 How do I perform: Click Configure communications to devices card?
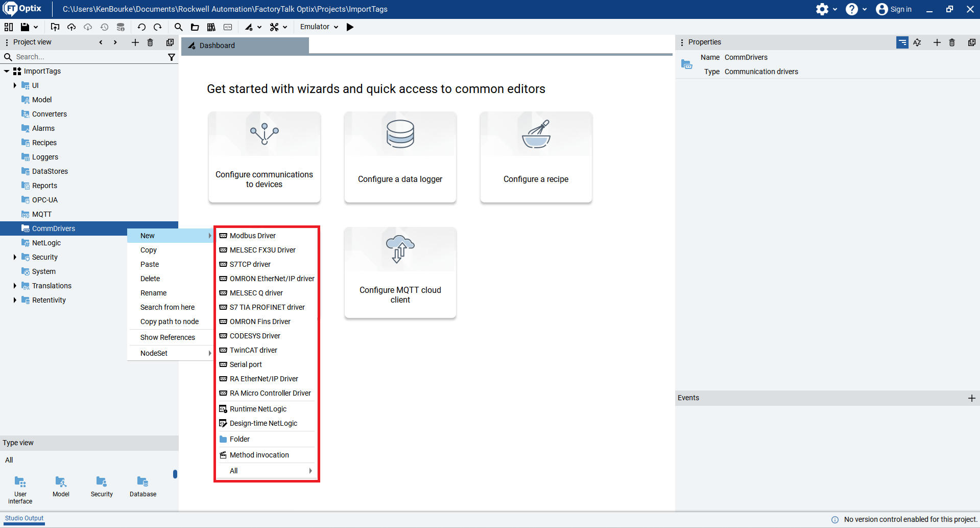pos(264,157)
